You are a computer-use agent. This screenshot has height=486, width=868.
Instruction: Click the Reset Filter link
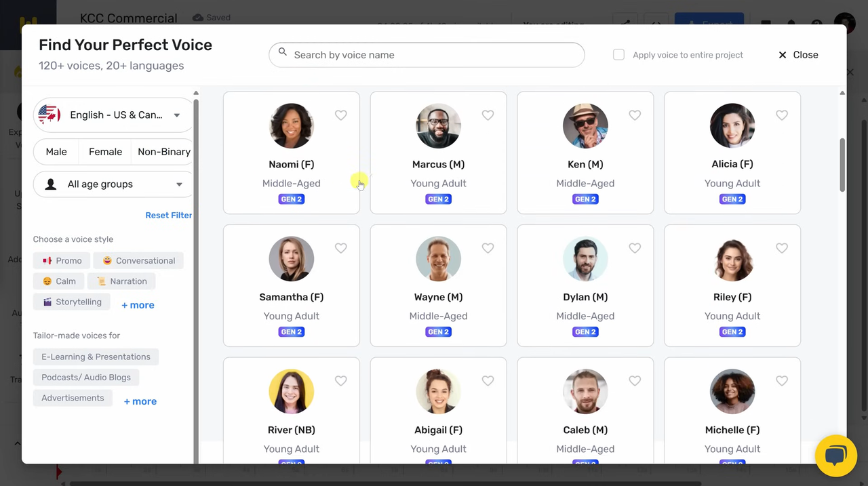pyautogui.click(x=168, y=216)
